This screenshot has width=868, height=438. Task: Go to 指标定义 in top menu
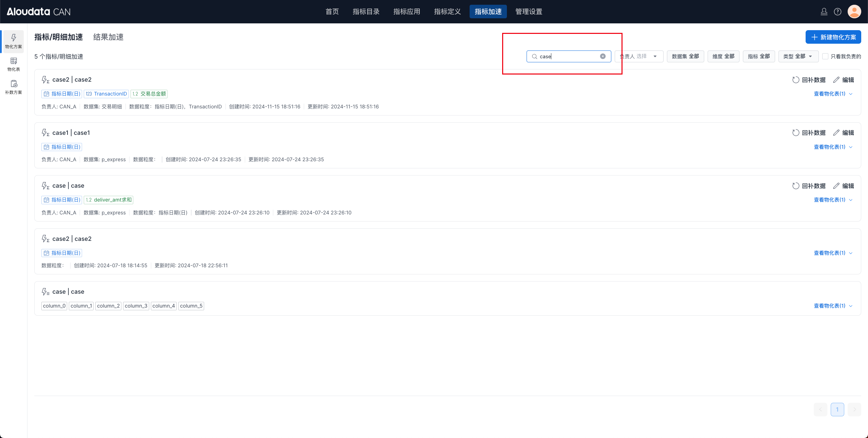point(447,12)
